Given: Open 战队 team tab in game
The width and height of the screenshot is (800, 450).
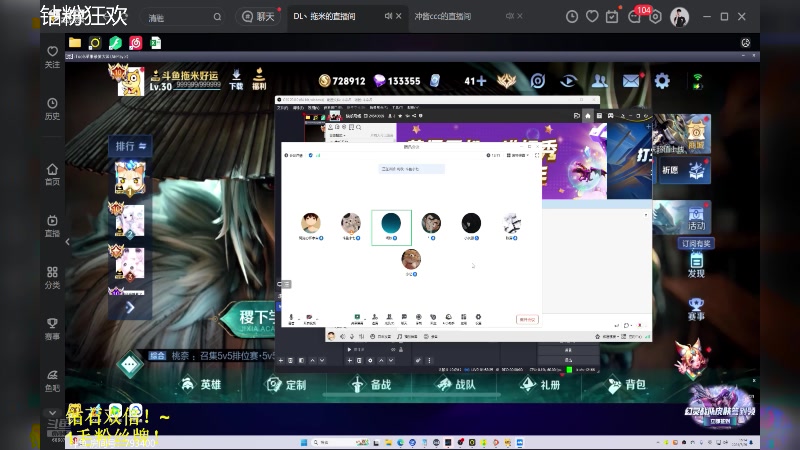Looking at the screenshot, I should click(x=456, y=384).
